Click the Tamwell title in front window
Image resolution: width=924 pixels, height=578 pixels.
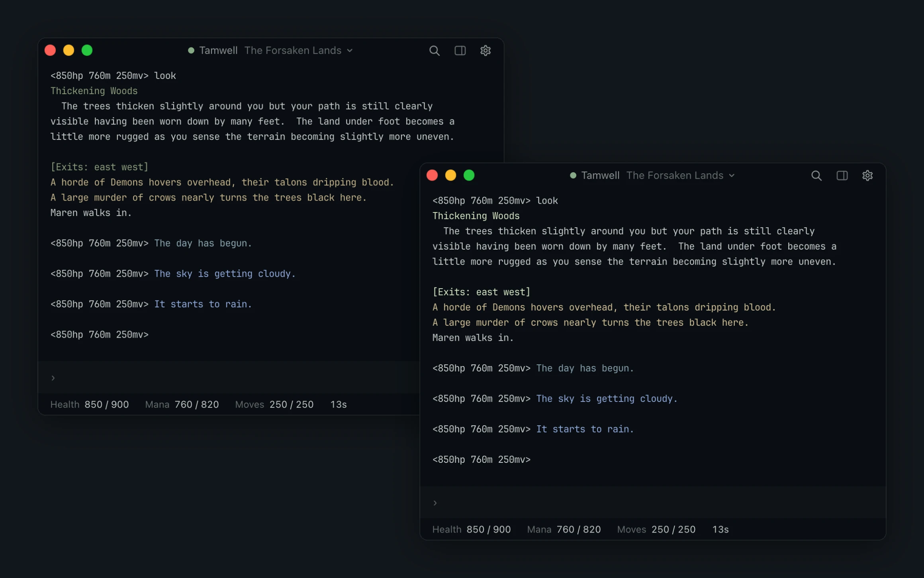[x=600, y=175]
